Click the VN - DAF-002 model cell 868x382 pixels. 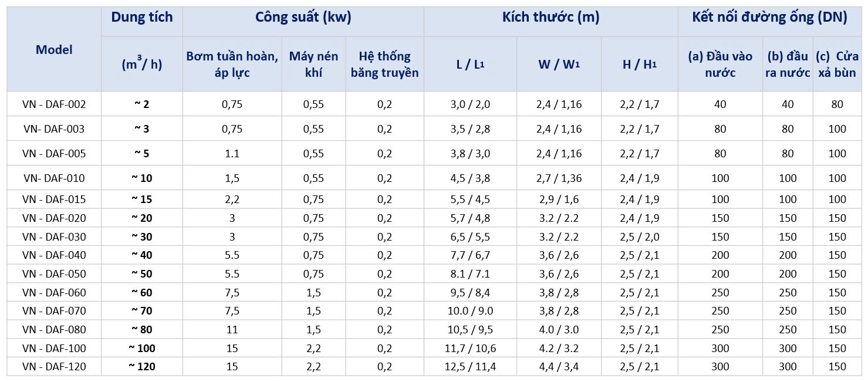(x=54, y=104)
